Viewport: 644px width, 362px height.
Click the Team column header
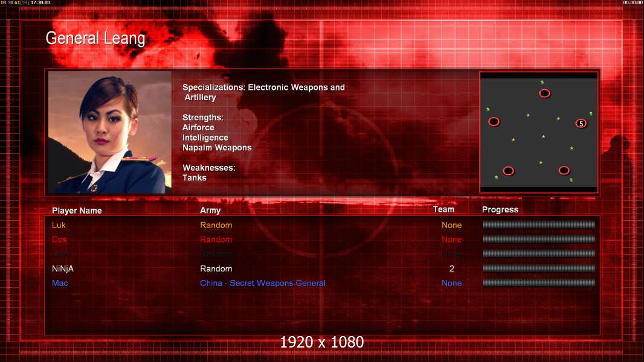[443, 209]
